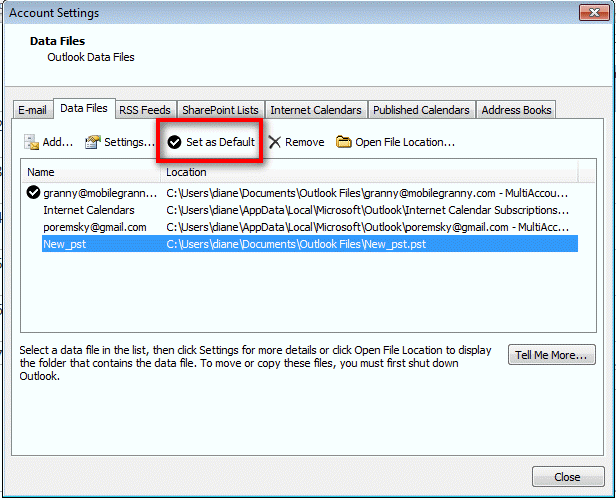The height and width of the screenshot is (500, 616).
Task: Click the Settings... label in toolbar
Action: click(129, 142)
